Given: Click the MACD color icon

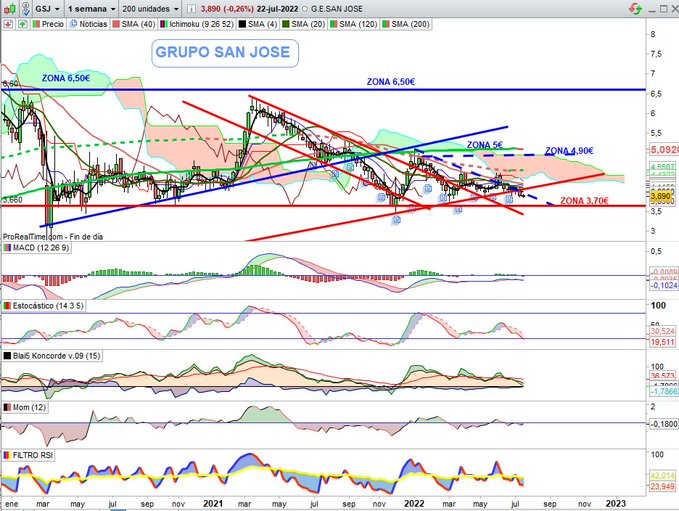Looking at the screenshot, I should click(7, 248).
